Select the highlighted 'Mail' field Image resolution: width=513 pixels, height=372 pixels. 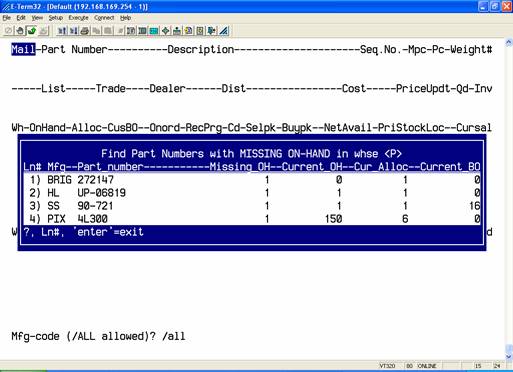[x=23, y=49]
